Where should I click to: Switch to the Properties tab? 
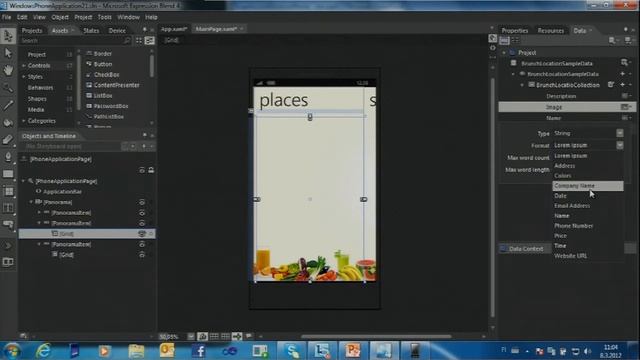tap(515, 31)
